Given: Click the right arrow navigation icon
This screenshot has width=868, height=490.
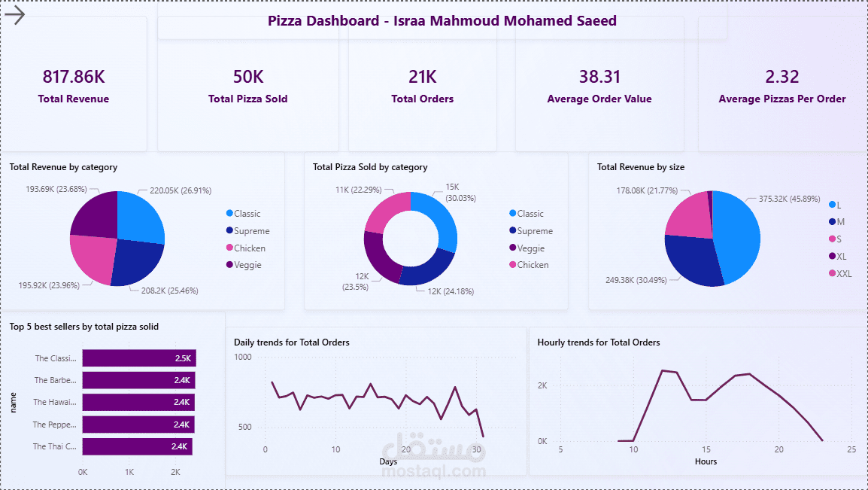Looking at the screenshot, I should 15,15.
